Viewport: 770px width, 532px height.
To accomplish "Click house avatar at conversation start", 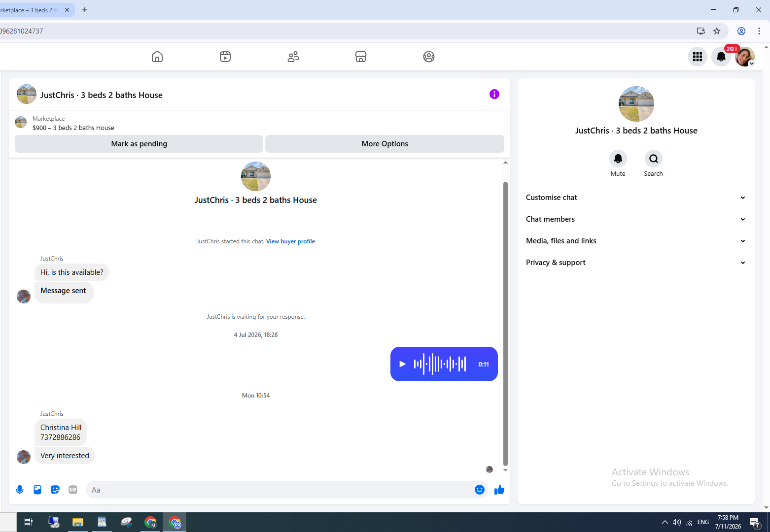I will point(256,176).
